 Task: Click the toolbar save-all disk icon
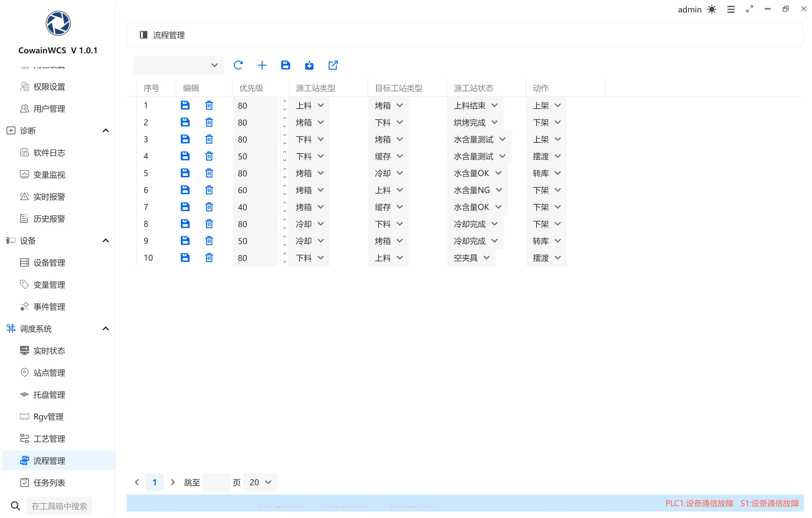click(285, 65)
